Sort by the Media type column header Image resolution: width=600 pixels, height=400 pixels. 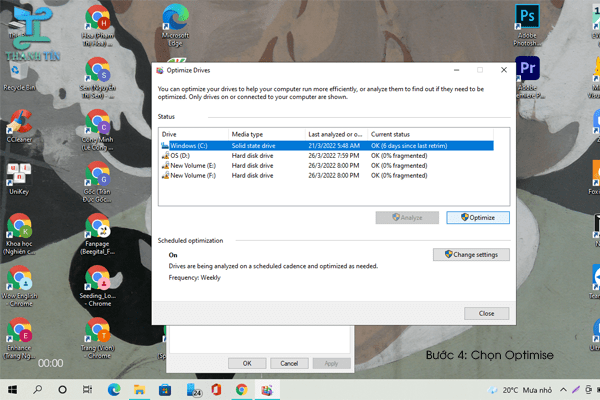tap(248, 134)
